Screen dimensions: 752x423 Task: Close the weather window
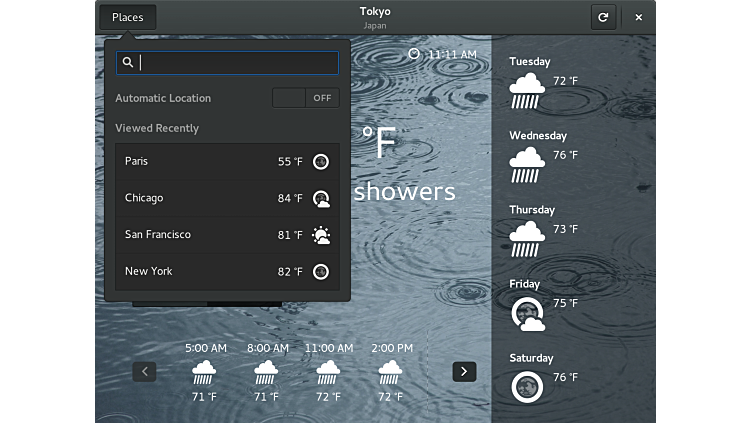(x=638, y=17)
